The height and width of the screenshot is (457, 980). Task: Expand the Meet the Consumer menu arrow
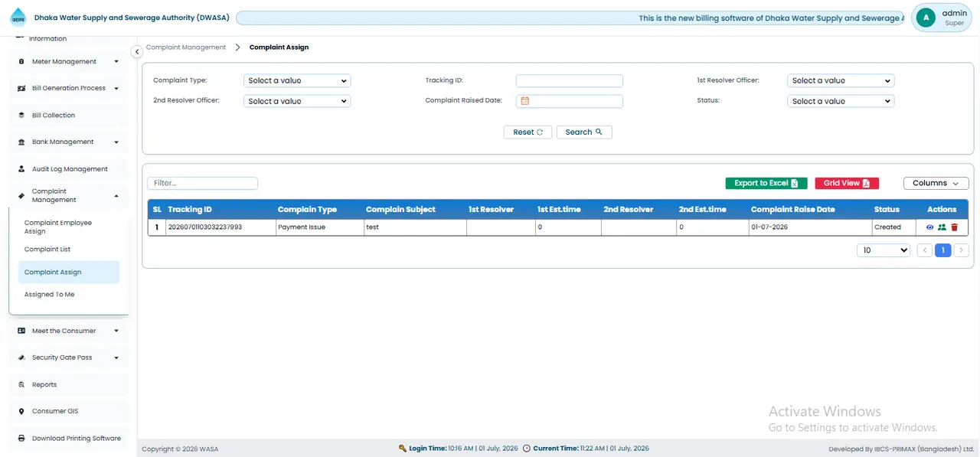(116, 331)
